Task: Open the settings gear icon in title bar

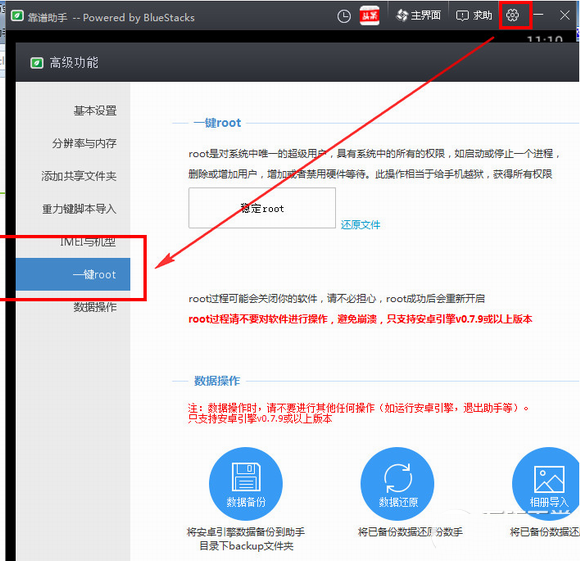Action: click(x=512, y=15)
